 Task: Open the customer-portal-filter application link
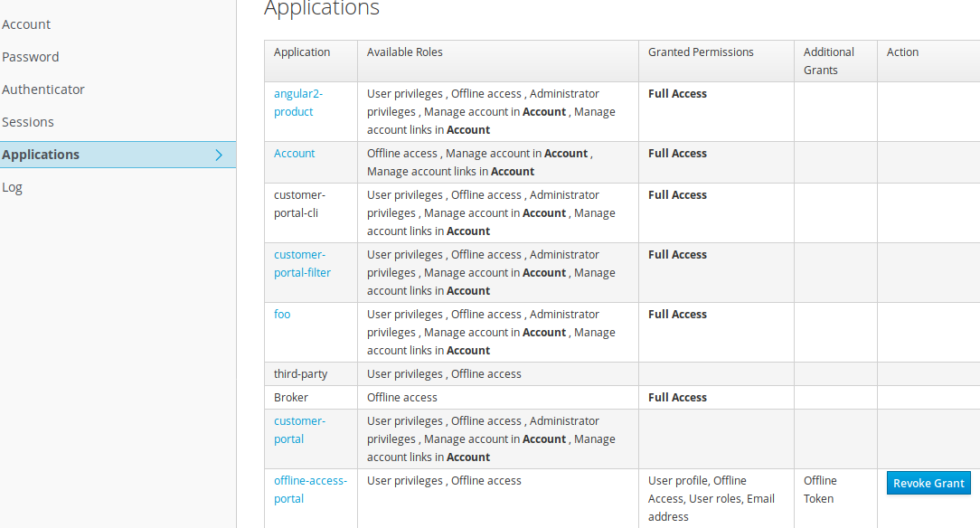tap(302, 264)
